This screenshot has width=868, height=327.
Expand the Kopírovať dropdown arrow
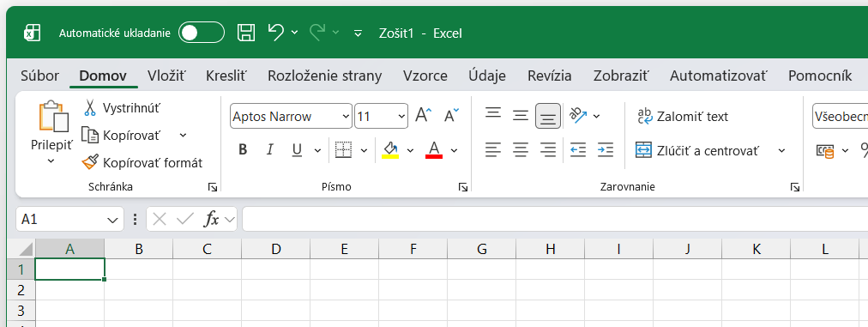tap(184, 135)
